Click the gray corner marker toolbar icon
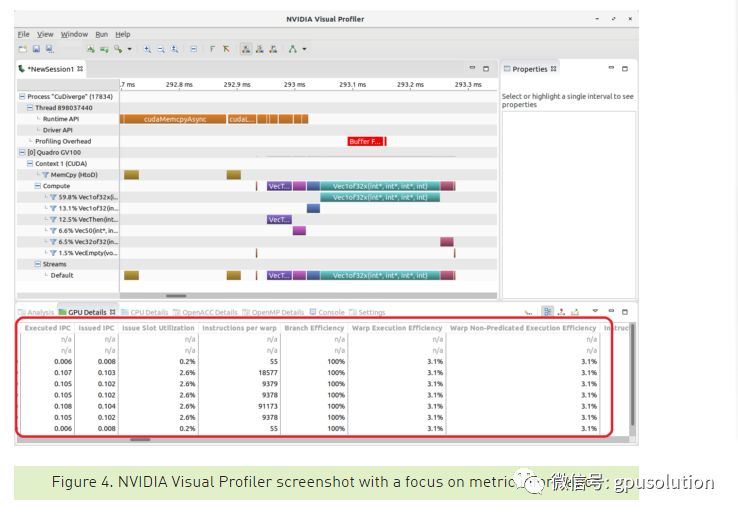 (x=212, y=49)
